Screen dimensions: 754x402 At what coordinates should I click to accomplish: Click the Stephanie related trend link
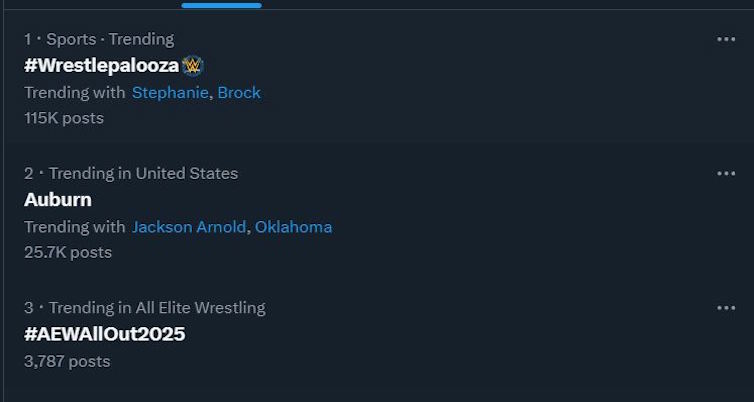pyautogui.click(x=170, y=92)
